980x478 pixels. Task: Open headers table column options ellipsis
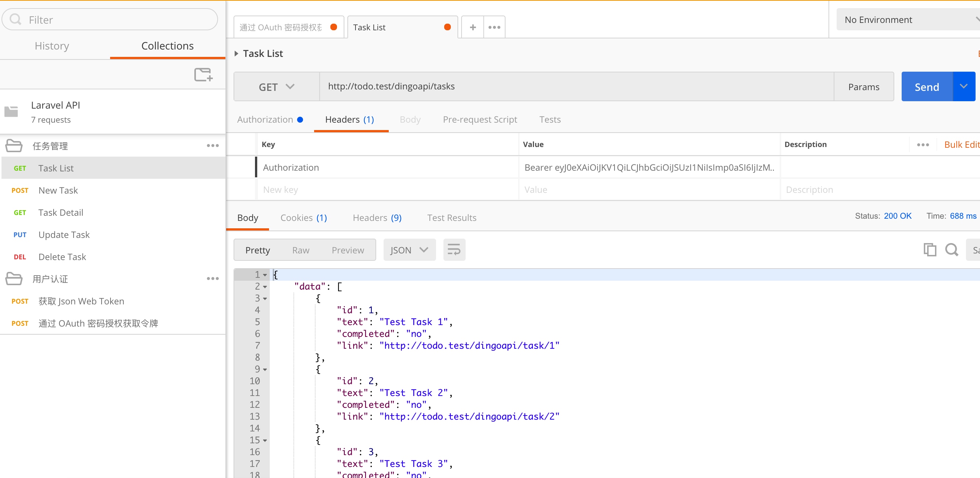click(923, 145)
